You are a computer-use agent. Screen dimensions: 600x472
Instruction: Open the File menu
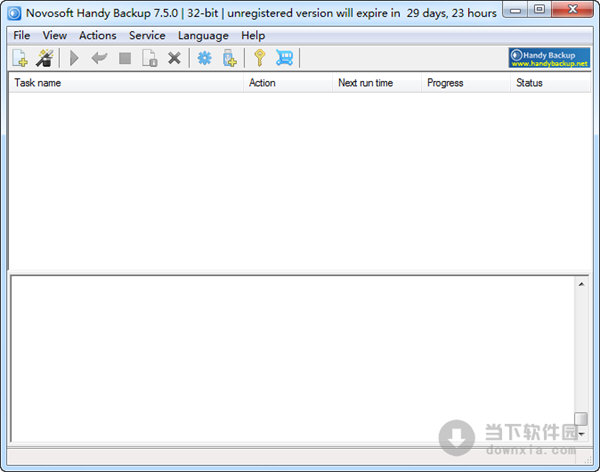[21, 36]
